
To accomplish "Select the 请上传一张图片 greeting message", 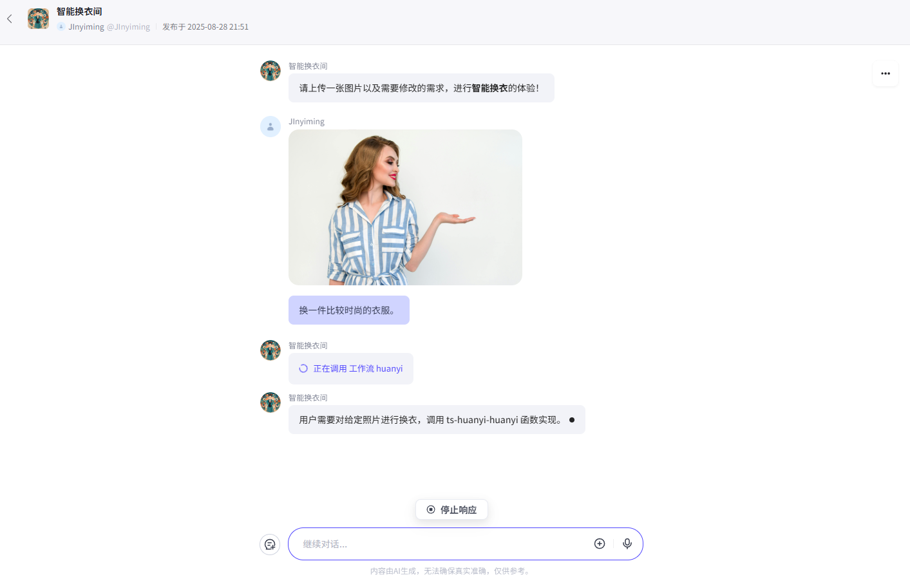I will point(421,88).
